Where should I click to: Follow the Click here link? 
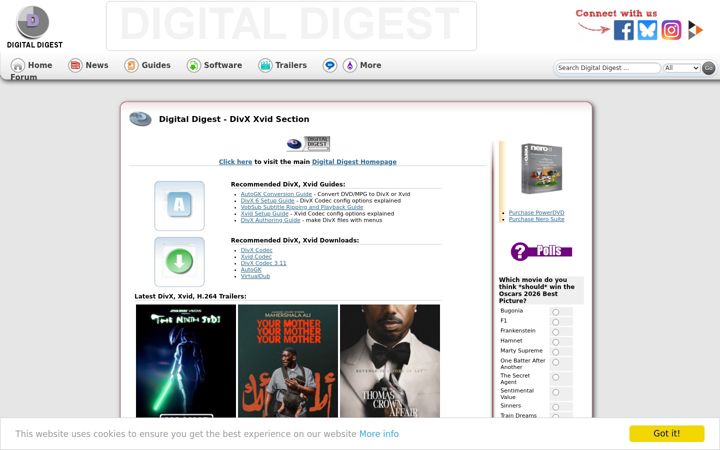pos(236,162)
